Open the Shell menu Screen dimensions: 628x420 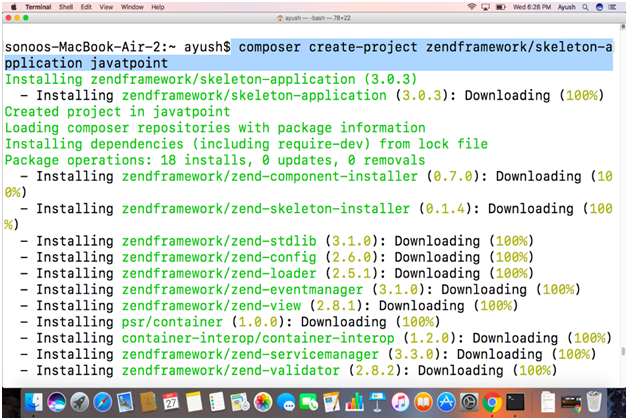pyautogui.click(x=66, y=7)
